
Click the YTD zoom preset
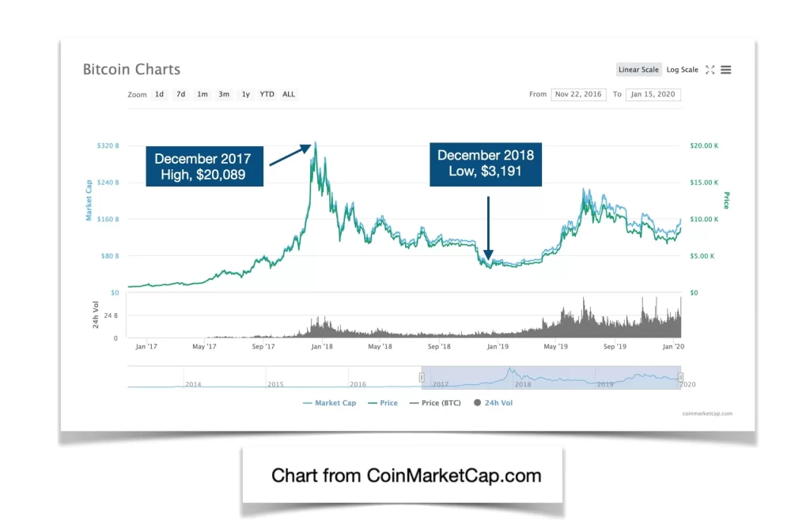click(x=267, y=94)
